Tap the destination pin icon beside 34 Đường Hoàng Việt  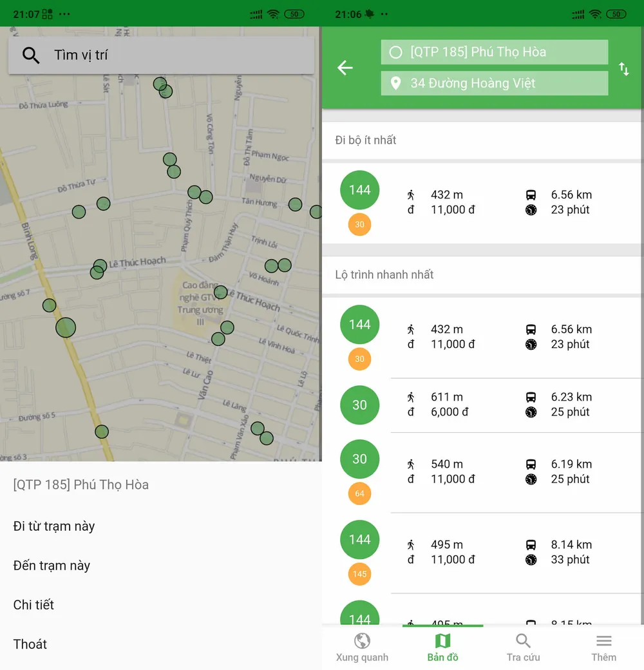click(396, 83)
